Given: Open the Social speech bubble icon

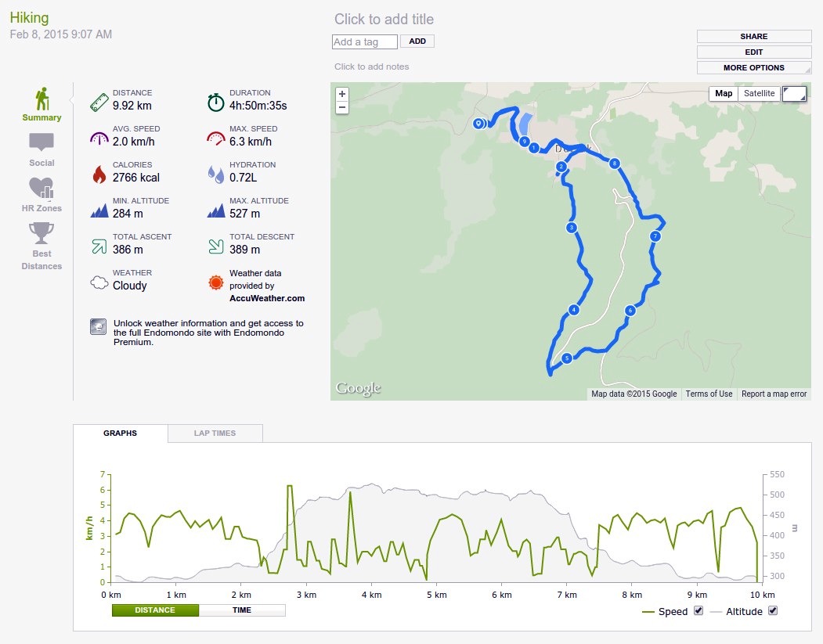Looking at the screenshot, I should 42,142.
